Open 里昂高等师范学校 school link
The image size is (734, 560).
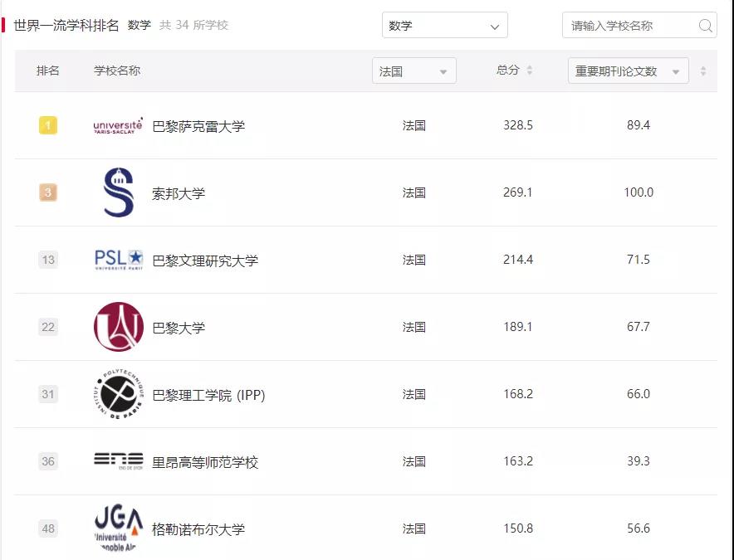click(x=205, y=462)
